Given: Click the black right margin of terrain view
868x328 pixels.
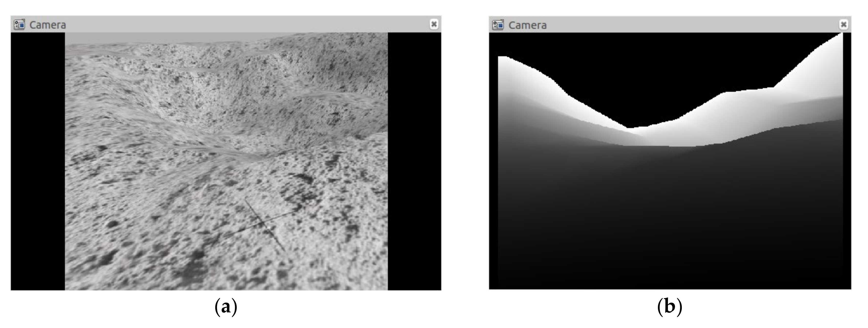Looking at the screenshot, I should click(414, 161).
